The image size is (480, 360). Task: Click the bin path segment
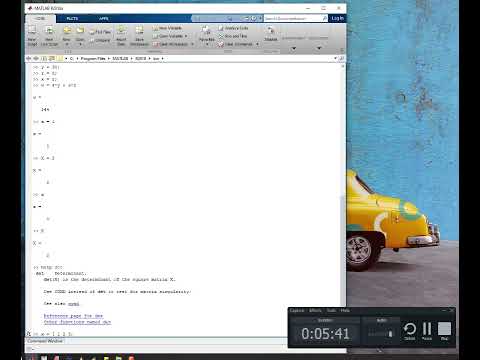tap(156, 59)
